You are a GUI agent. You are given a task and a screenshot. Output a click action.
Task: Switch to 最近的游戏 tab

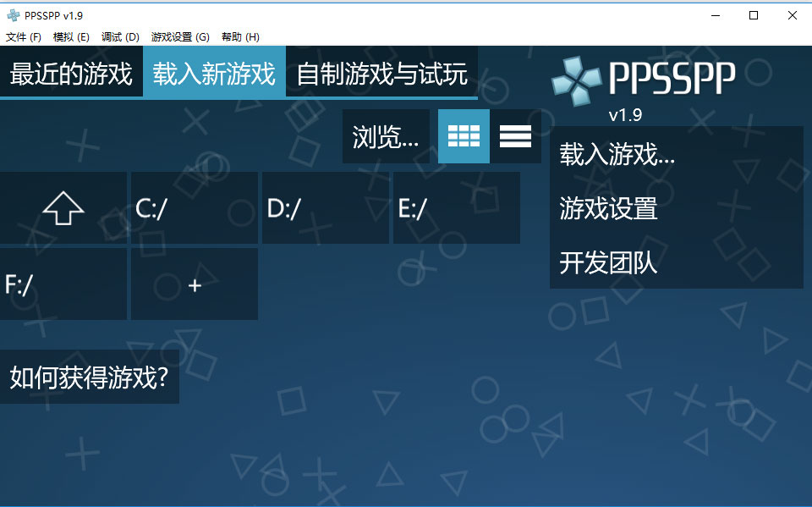[x=71, y=73]
